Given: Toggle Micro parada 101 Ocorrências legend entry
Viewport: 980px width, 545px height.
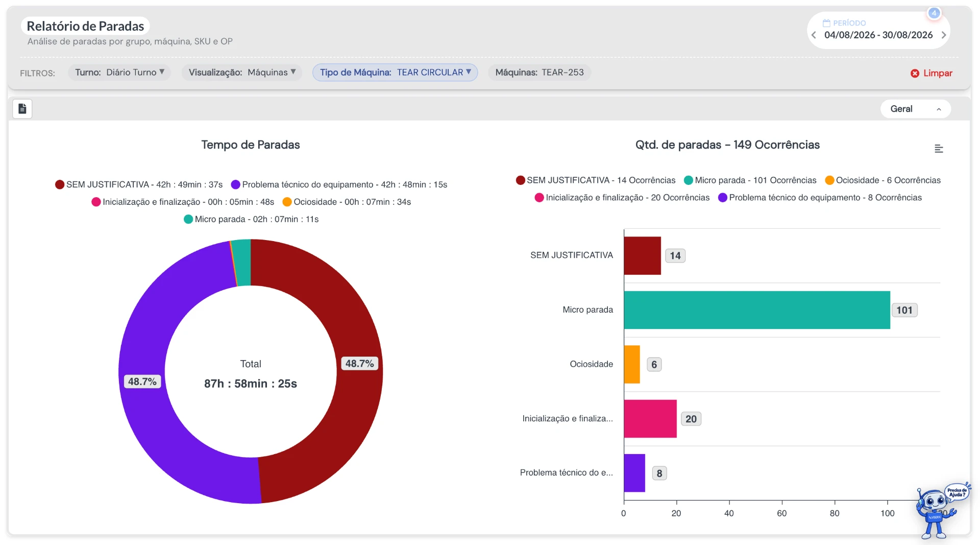Looking at the screenshot, I should [750, 180].
